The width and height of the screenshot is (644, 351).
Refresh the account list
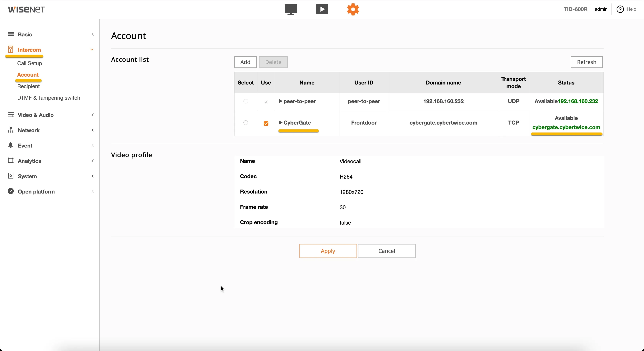click(x=586, y=62)
